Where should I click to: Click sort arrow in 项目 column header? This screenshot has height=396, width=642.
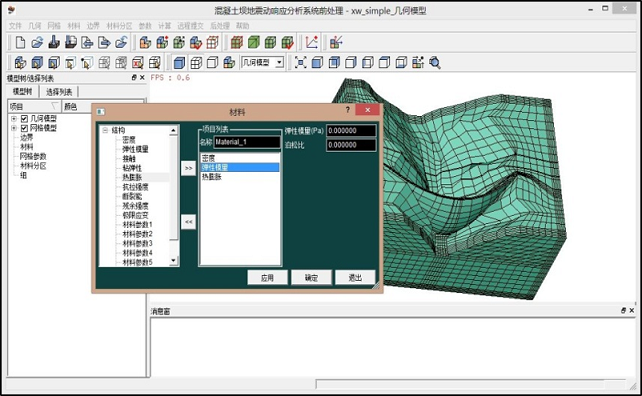tap(54, 106)
